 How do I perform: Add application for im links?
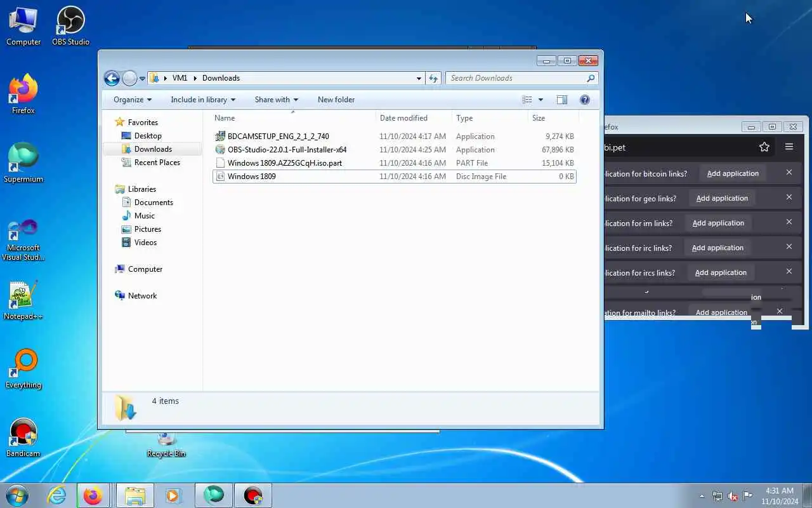coord(718,223)
